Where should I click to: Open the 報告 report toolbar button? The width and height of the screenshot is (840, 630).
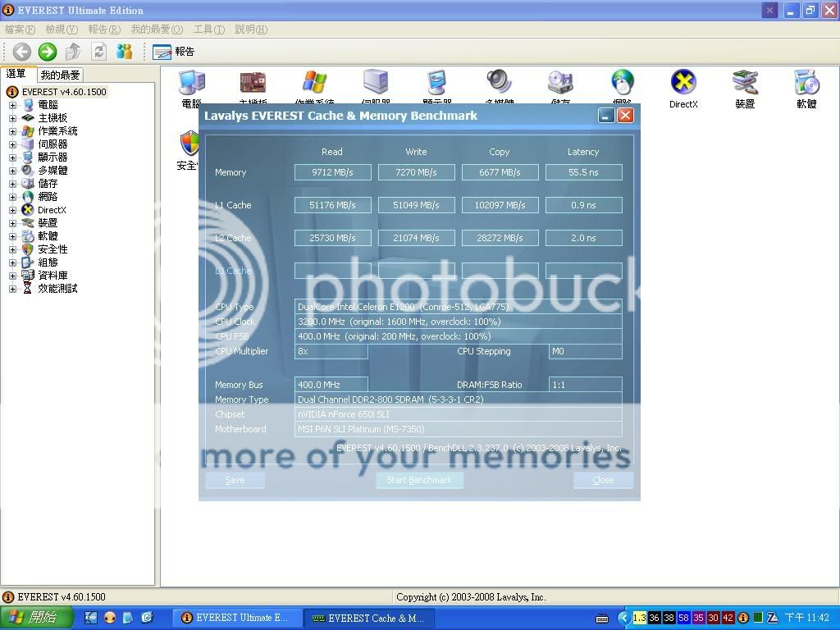173,52
